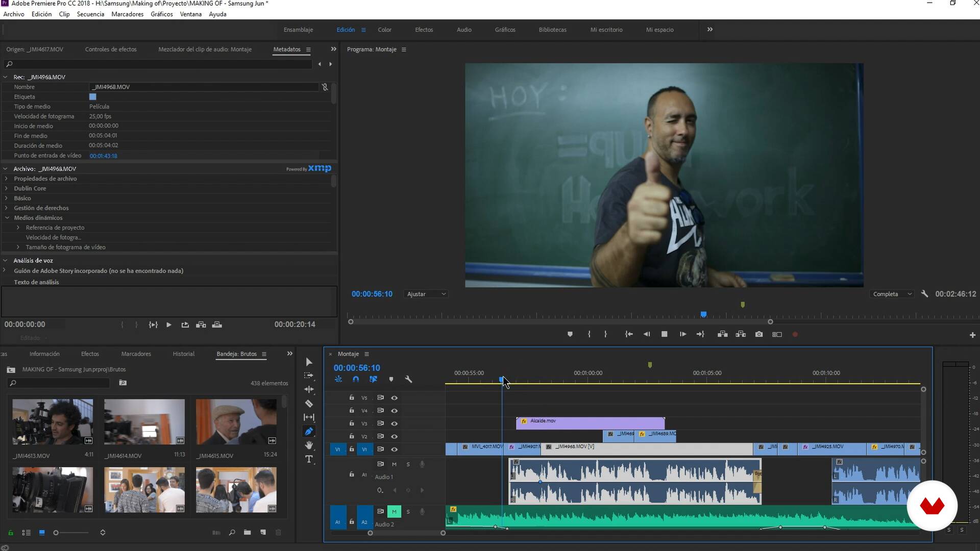Screen dimensions: 980x551
Task: Open the Secuencia menu
Action: tap(90, 14)
